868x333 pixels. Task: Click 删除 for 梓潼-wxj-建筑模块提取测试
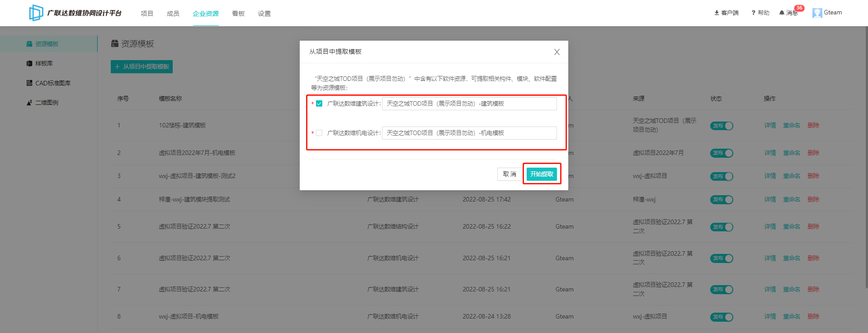[813, 199]
